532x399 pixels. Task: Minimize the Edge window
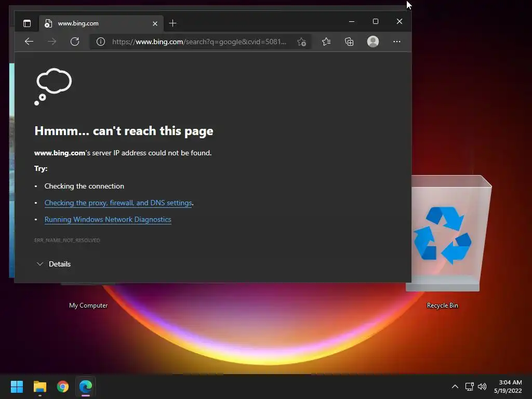point(352,21)
